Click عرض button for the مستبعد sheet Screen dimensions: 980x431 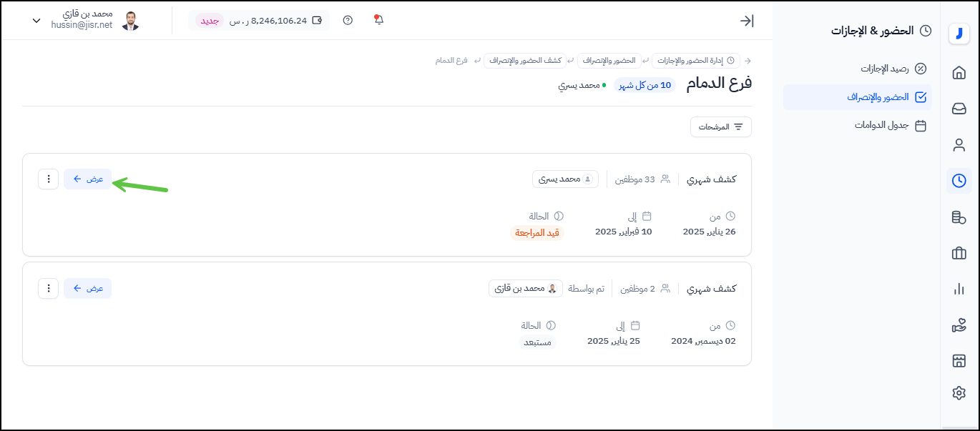click(87, 288)
